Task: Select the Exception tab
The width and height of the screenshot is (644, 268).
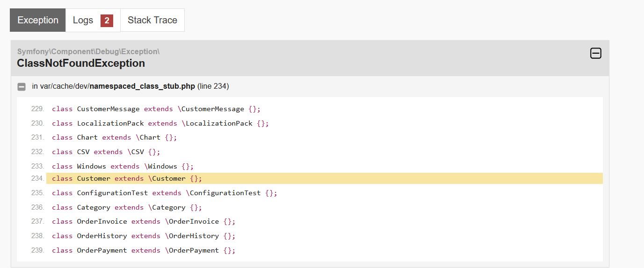Action: pos(38,20)
